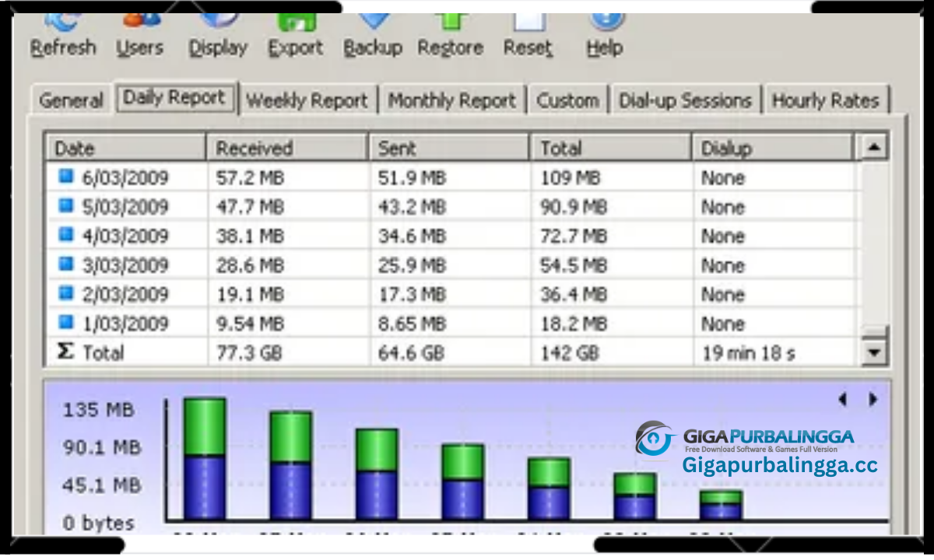Screen dimensions: 934x560
Task: Click the 18.2 MB total value
Action: (x=574, y=324)
